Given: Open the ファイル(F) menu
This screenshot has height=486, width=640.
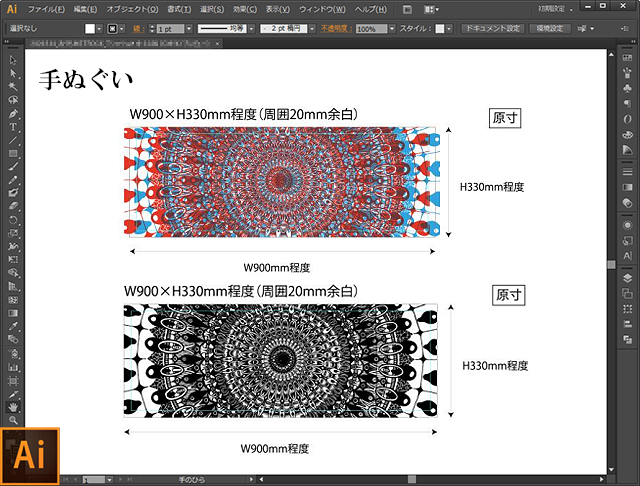Looking at the screenshot, I should pyautogui.click(x=47, y=9).
